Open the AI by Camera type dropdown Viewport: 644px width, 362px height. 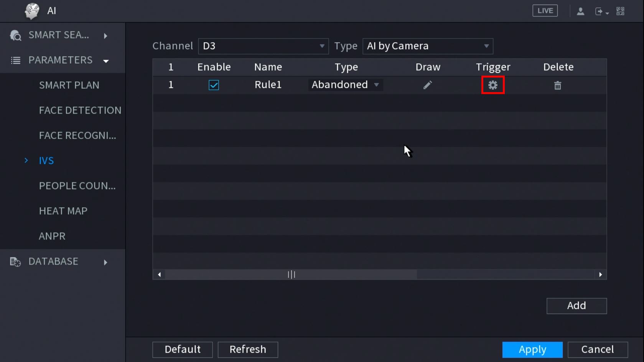coord(427,46)
